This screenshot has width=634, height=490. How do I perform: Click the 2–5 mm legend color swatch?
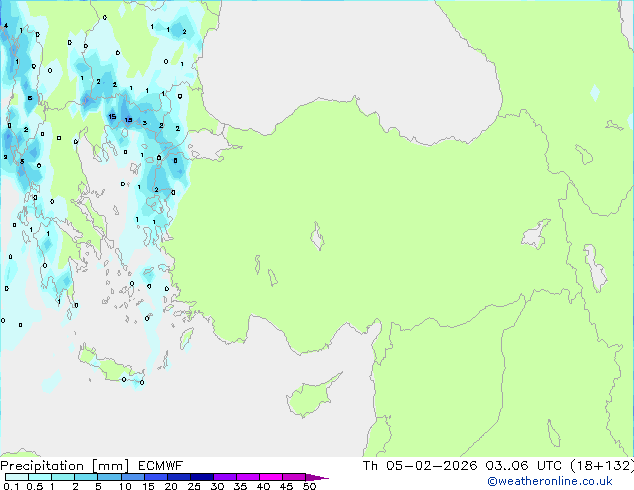point(86,477)
